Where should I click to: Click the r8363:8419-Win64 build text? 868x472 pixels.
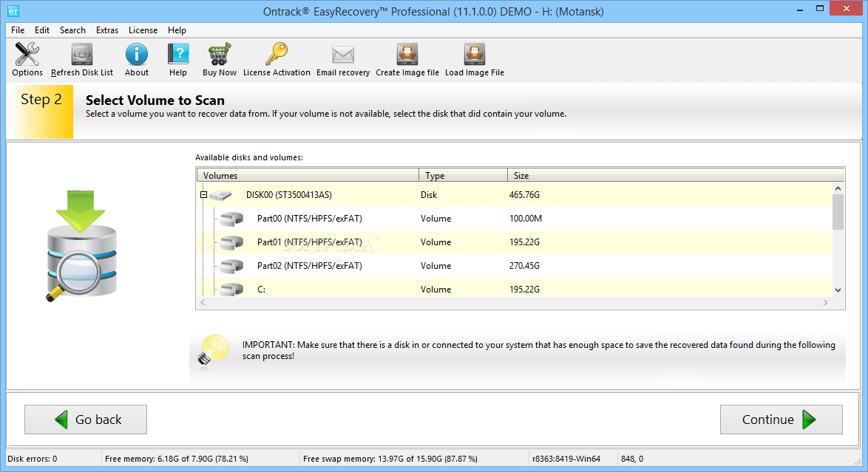pyautogui.click(x=566, y=459)
